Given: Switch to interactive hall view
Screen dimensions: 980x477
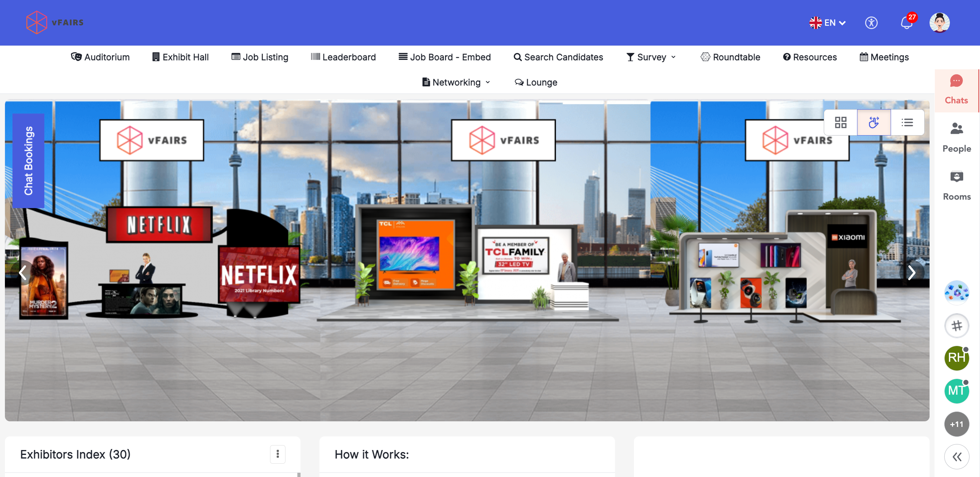Looking at the screenshot, I should [x=874, y=123].
